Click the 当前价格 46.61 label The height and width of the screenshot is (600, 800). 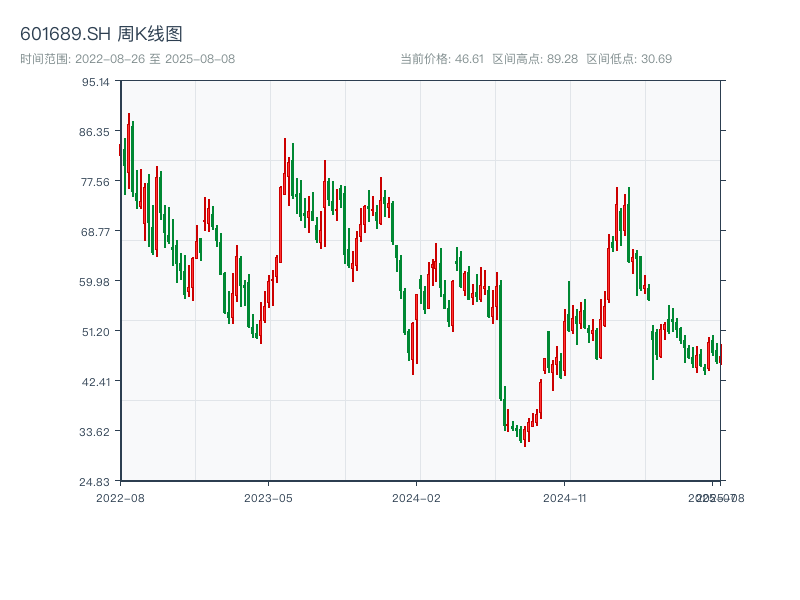(442, 59)
